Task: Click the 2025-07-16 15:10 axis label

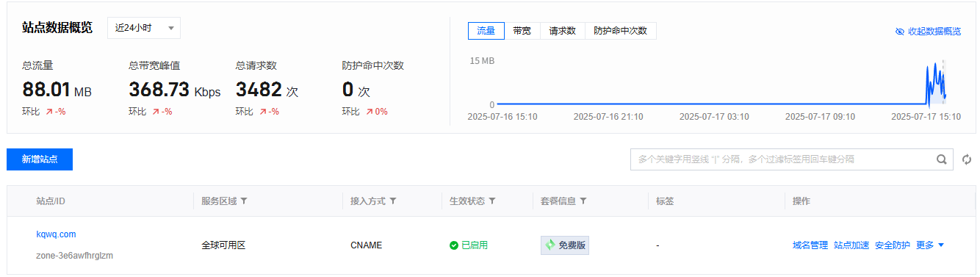Action: coord(502,117)
